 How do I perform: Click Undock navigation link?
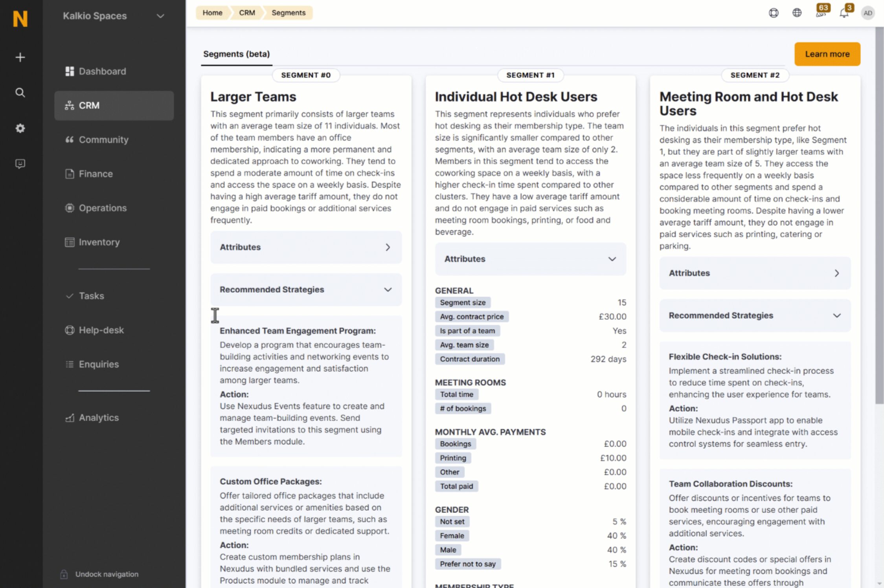(x=107, y=574)
